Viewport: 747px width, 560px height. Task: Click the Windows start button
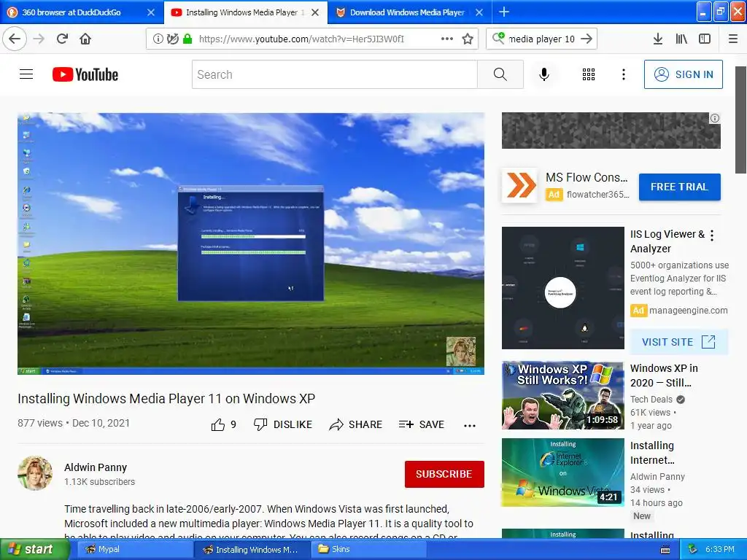click(34, 549)
